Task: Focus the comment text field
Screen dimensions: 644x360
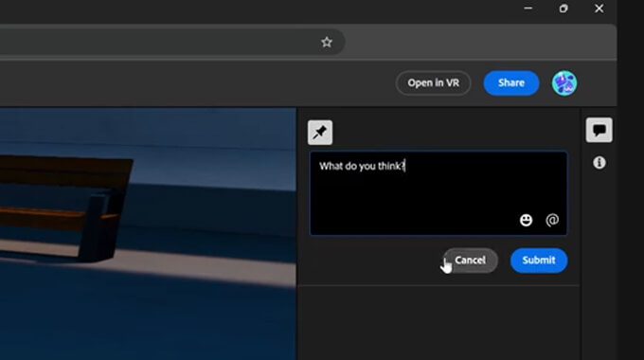Action: pyautogui.click(x=438, y=193)
